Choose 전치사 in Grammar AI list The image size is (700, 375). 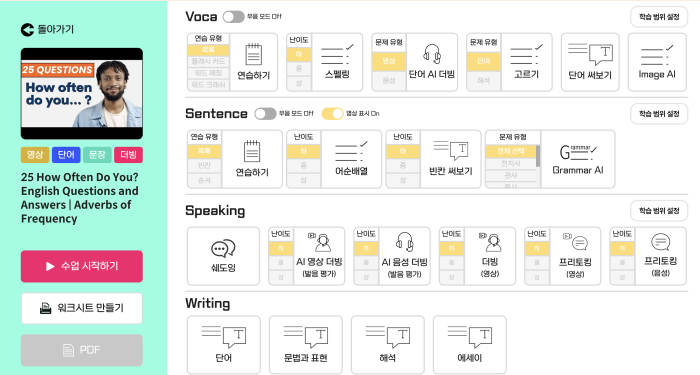click(511, 163)
